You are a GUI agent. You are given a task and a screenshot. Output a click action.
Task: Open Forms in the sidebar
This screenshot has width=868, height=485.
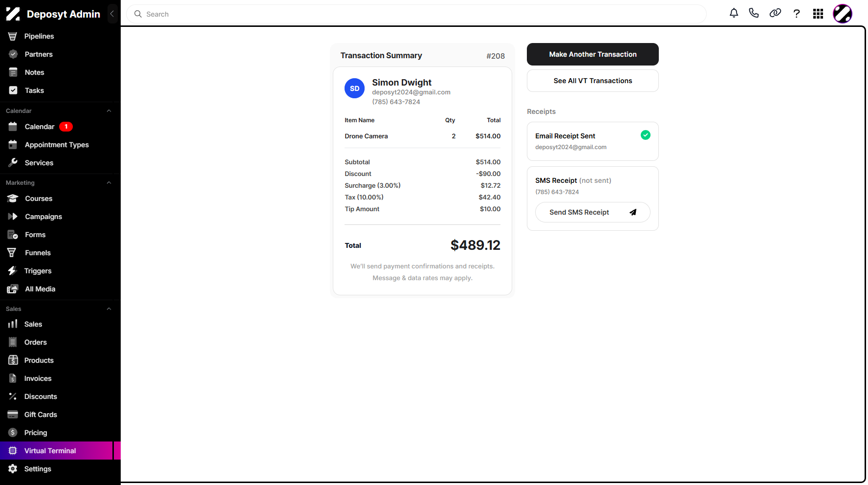[56, 235]
